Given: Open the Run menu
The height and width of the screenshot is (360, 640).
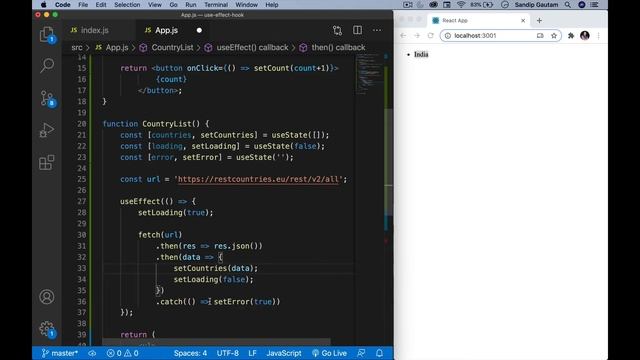Looking at the screenshot, I should pyautogui.click(x=191, y=5).
